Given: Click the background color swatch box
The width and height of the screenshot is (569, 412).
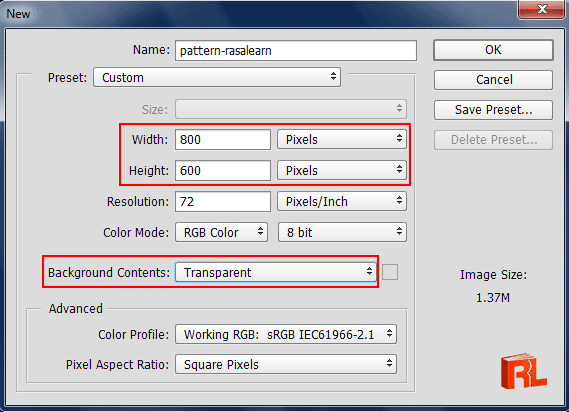Looking at the screenshot, I should (x=390, y=272).
